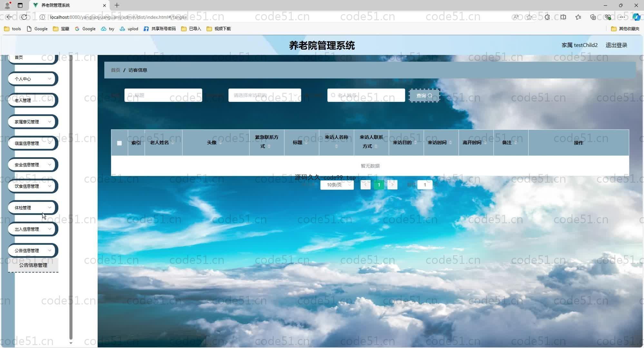Expand the 个人中心 sidebar menu
This screenshot has height=348, width=644.
[x=33, y=79]
